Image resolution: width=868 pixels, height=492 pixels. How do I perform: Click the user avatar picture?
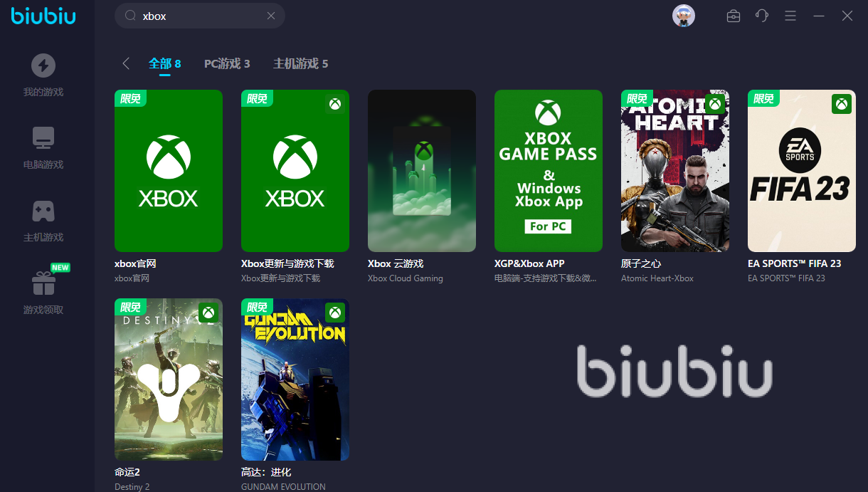(684, 16)
